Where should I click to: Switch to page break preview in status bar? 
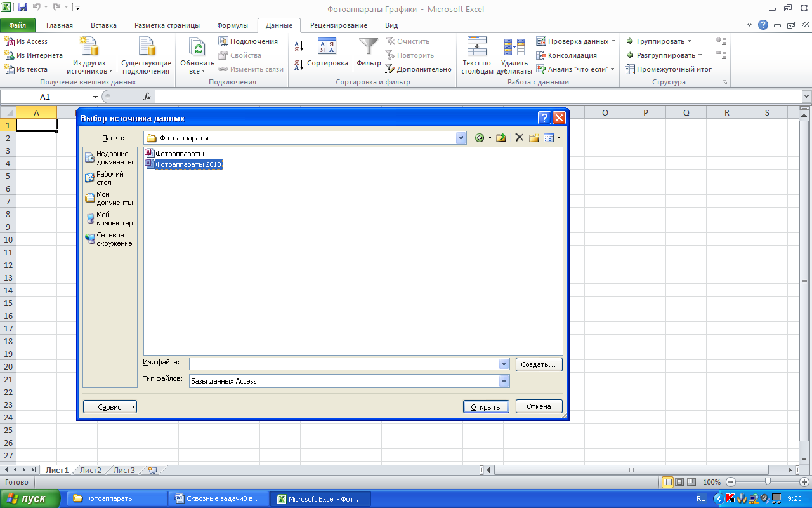pos(691,482)
